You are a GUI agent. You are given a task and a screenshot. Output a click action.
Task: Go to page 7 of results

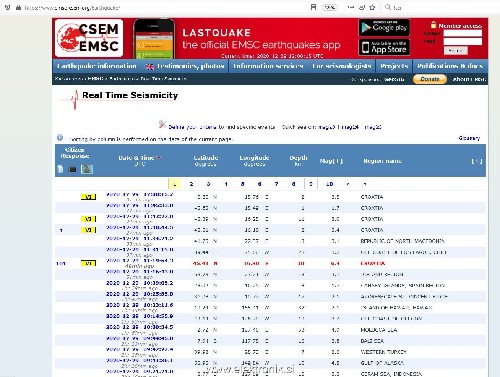tap(276, 184)
